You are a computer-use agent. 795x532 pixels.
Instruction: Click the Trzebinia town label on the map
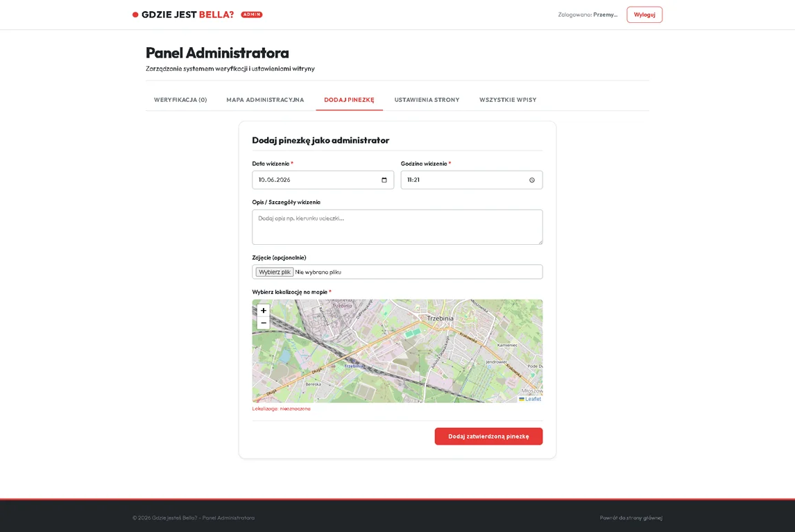pyautogui.click(x=440, y=318)
